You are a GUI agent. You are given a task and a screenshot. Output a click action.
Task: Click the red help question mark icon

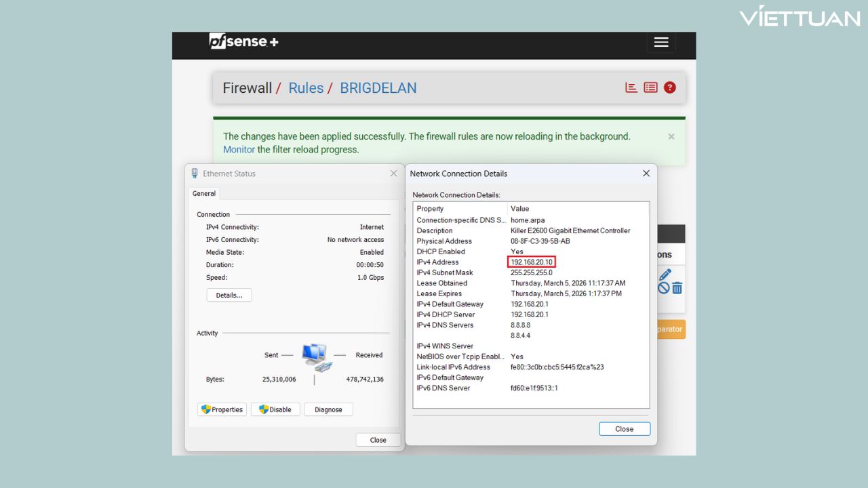[670, 87]
